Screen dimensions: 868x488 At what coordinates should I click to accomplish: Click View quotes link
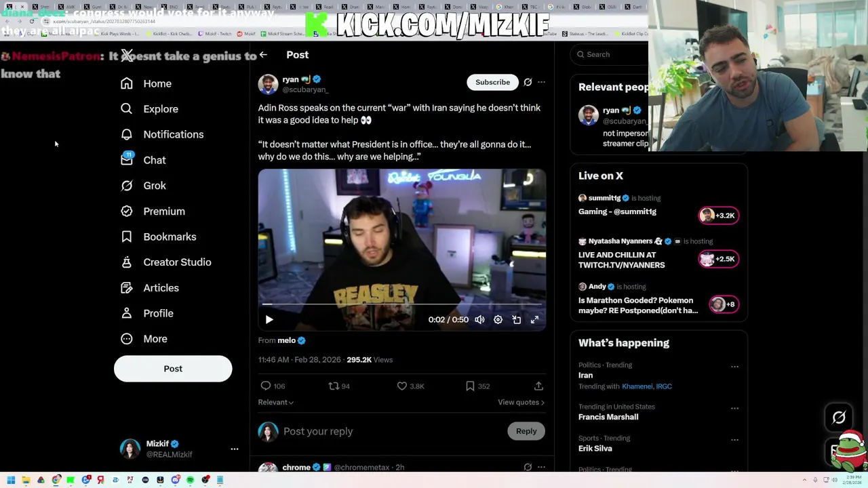(x=521, y=402)
